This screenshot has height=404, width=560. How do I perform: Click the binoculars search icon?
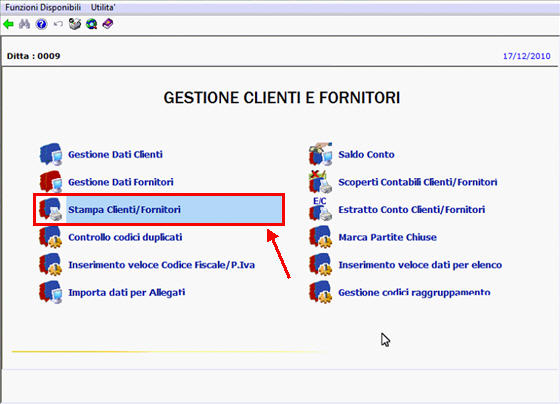[x=24, y=24]
